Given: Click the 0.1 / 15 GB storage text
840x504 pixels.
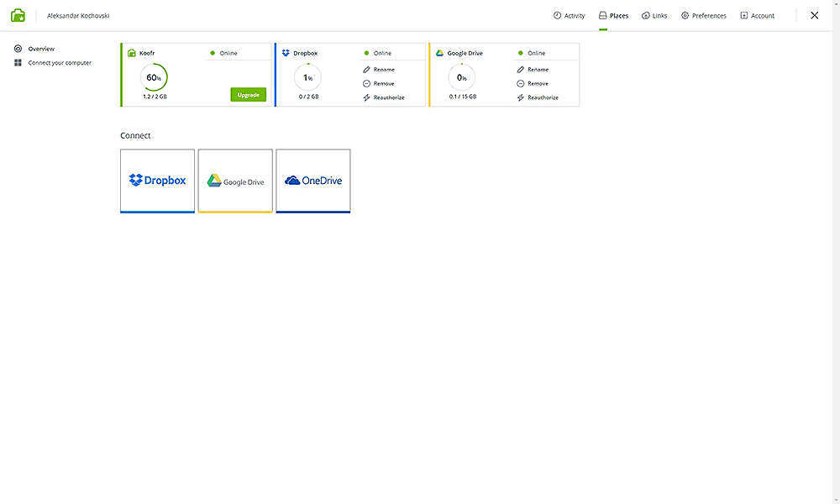Looking at the screenshot, I should 463,97.
